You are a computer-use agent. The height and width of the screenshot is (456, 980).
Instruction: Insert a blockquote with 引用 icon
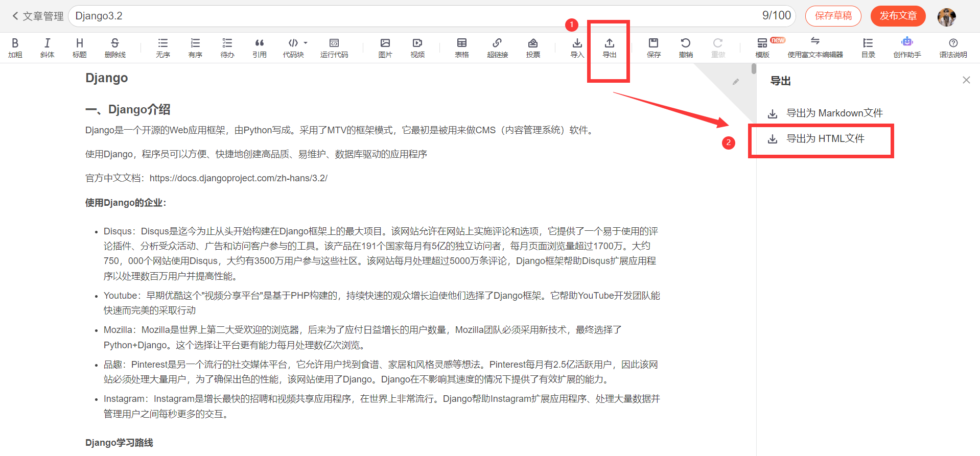(260, 47)
